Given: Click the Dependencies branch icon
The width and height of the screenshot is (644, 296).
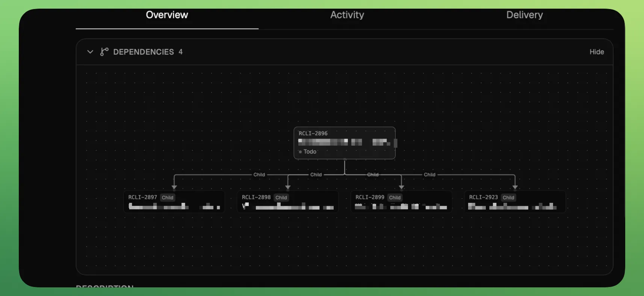Looking at the screenshot, I should (x=104, y=52).
